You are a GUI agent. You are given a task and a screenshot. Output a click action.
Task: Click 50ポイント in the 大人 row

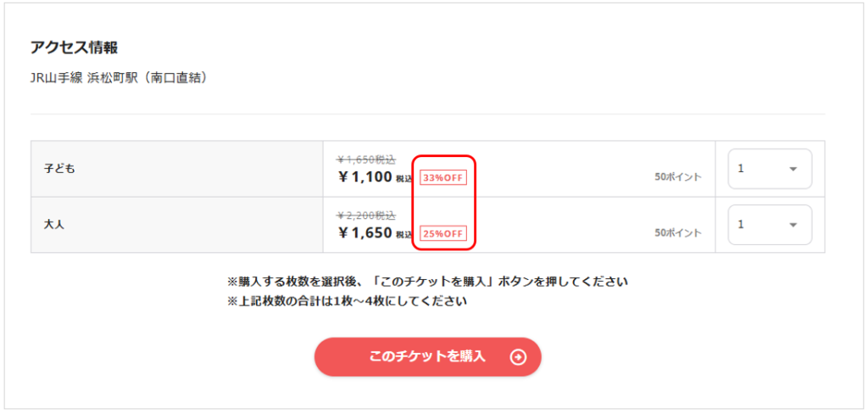[x=678, y=232]
